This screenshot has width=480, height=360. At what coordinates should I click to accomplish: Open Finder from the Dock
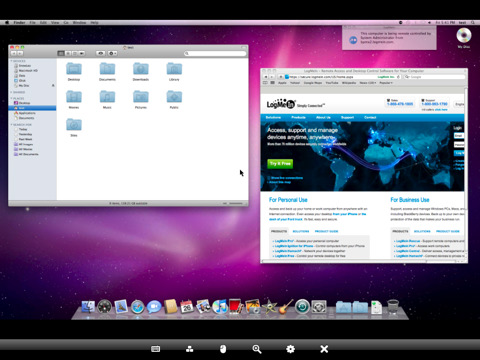pyautogui.click(x=88, y=307)
